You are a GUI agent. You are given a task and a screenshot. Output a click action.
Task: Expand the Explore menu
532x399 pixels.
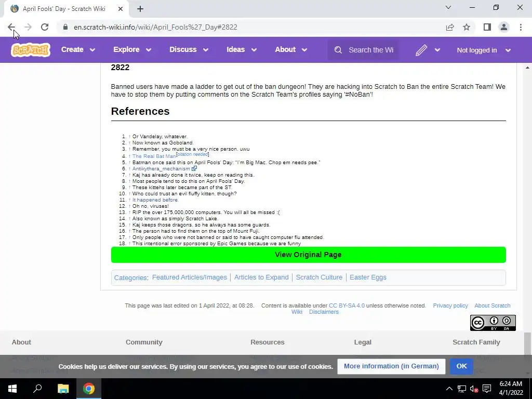132,49
